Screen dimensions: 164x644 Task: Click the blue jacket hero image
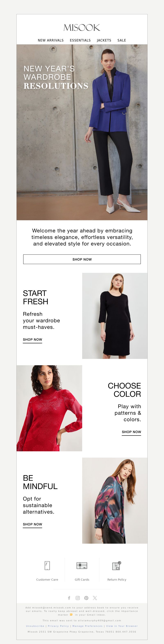[82, 132]
